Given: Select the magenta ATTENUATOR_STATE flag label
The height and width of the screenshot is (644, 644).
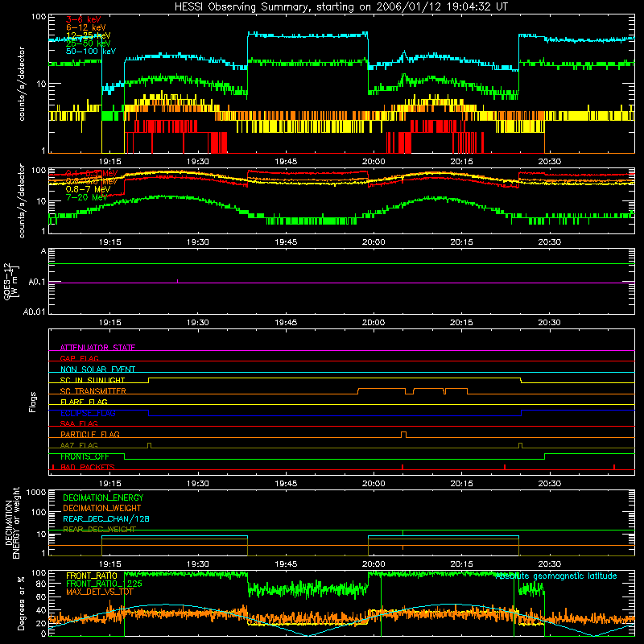Looking at the screenshot, I should coord(97,348).
